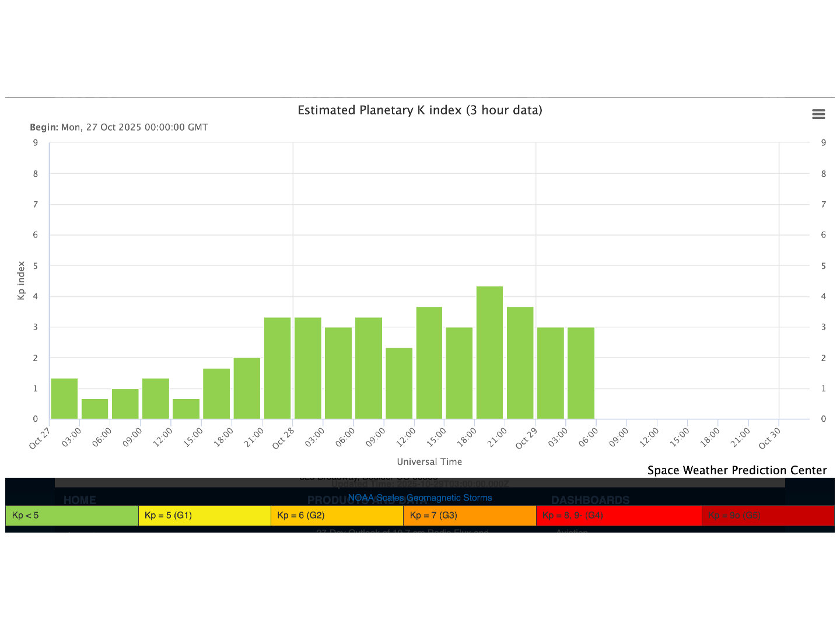Image resolution: width=840 pixels, height=630 pixels.
Task: Select the yellow Kp = 5 (G1) swatch
Action: (204, 516)
